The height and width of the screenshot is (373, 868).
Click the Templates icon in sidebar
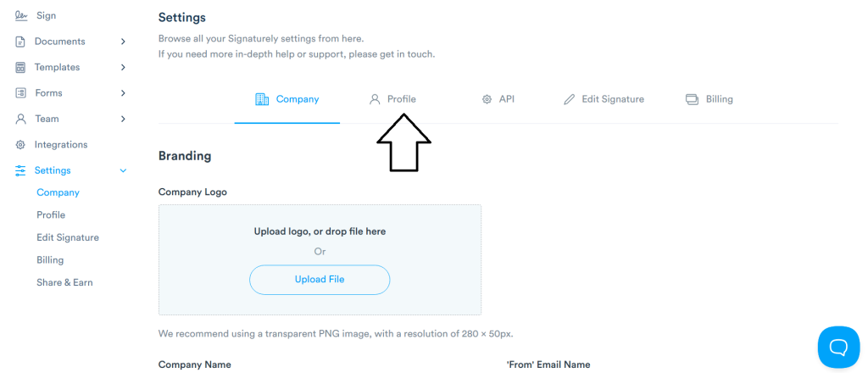click(20, 68)
